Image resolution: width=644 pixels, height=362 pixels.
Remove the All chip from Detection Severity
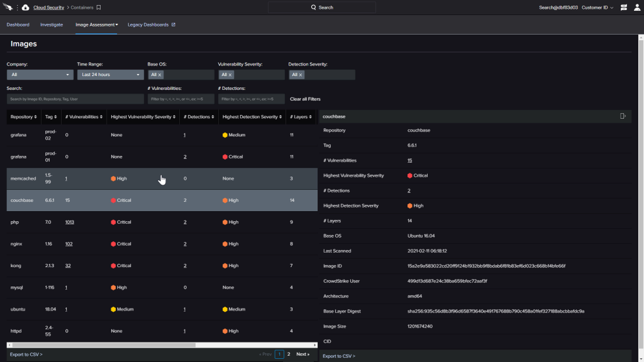301,75
